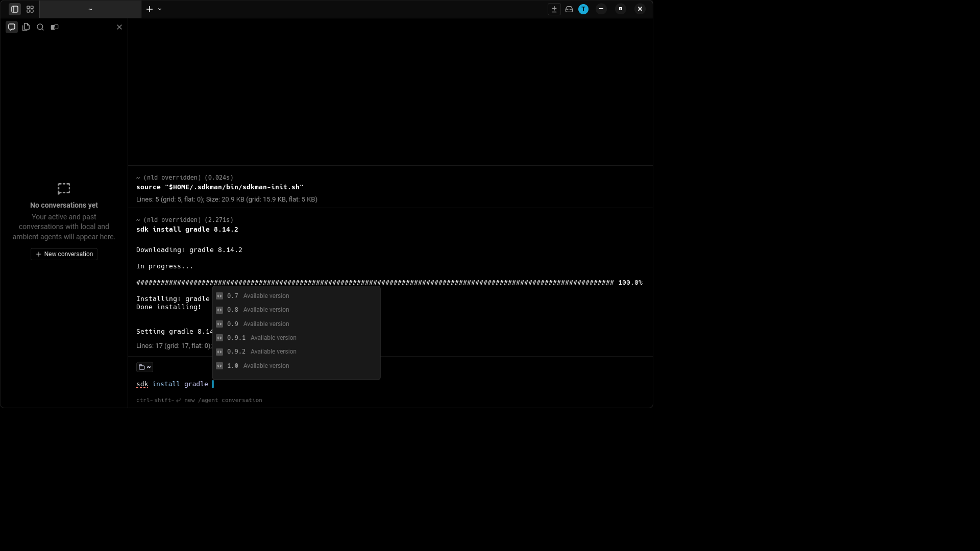
Task: Open the notifications inbox icon
Action: [x=569, y=9]
